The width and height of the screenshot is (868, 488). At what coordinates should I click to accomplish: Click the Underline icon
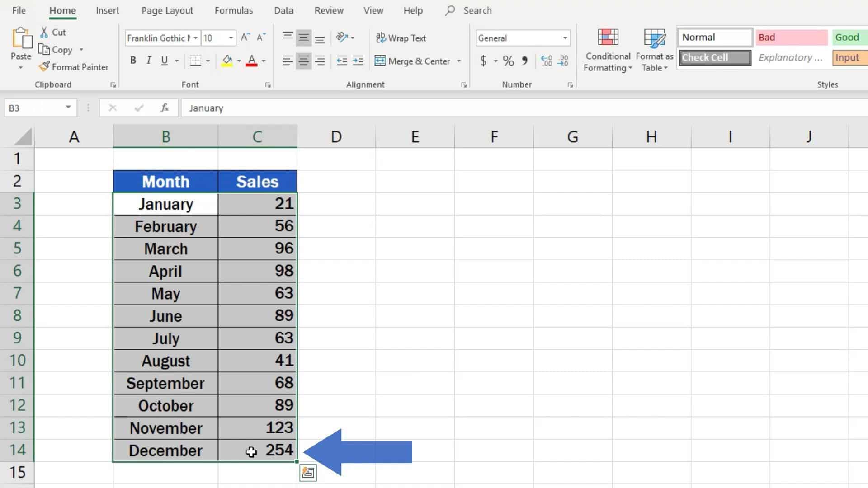164,60
